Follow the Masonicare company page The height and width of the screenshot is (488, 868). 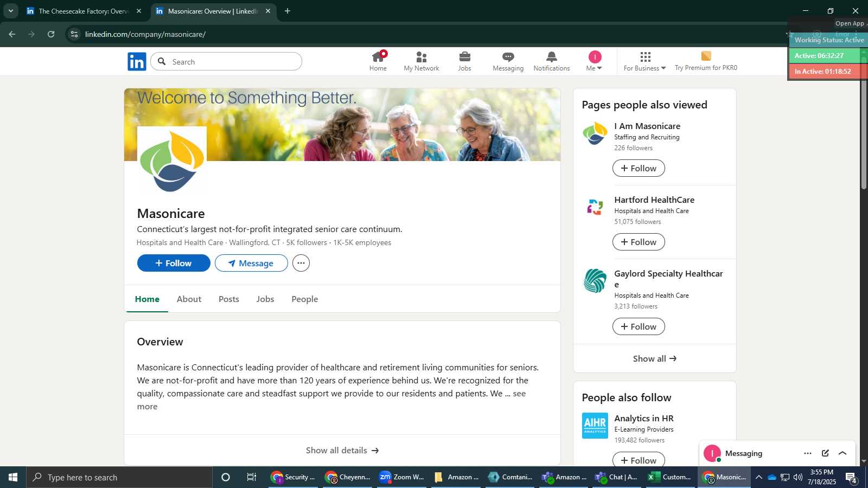click(174, 263)
